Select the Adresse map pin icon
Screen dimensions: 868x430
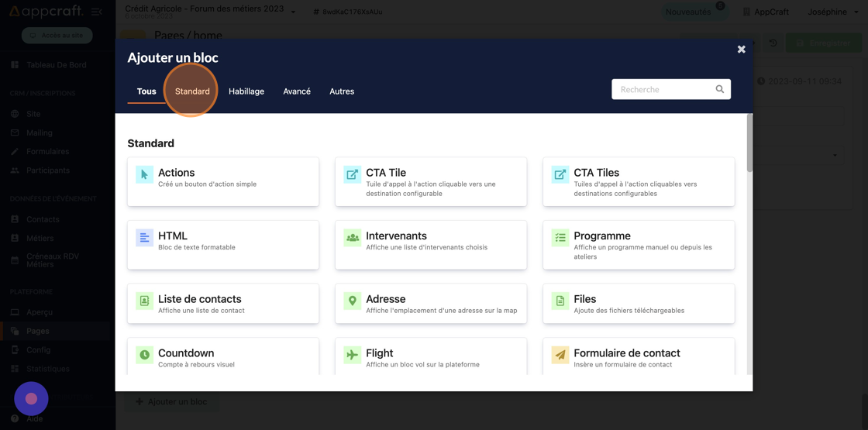352,301
